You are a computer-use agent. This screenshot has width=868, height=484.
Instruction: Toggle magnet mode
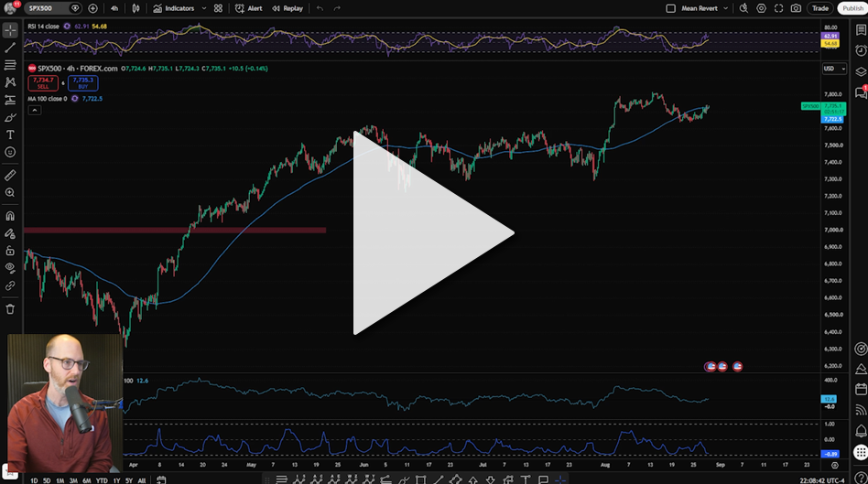10,216
